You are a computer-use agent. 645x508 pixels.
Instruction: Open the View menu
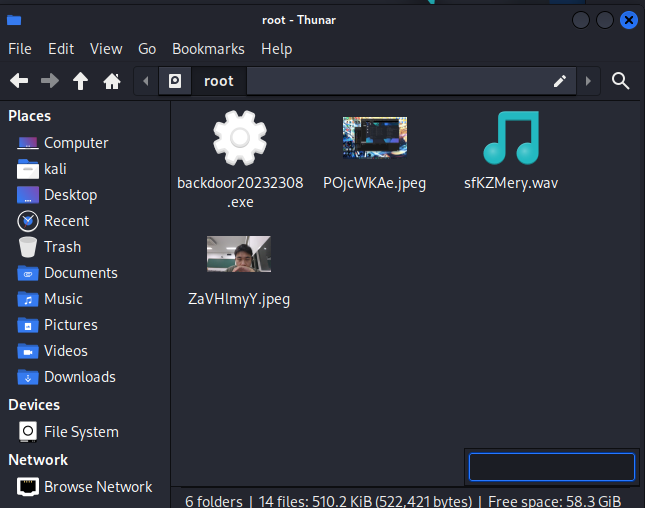106,49
